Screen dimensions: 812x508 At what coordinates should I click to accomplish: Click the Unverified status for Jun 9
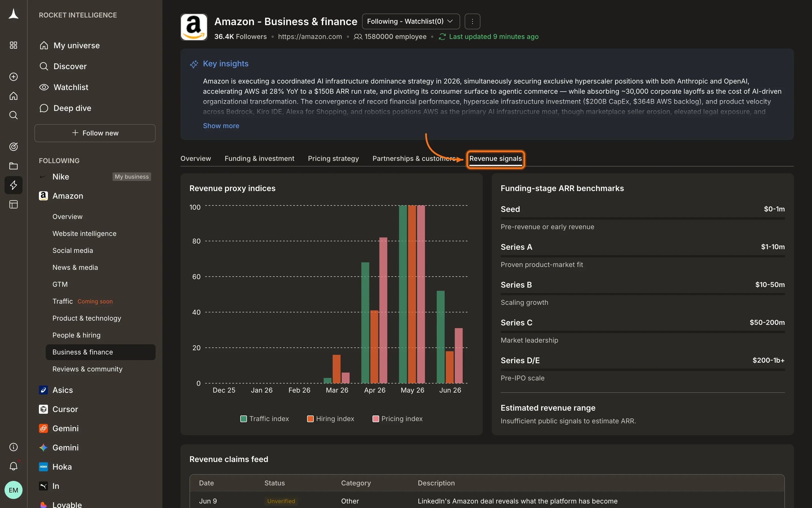[x=281, y=501]
